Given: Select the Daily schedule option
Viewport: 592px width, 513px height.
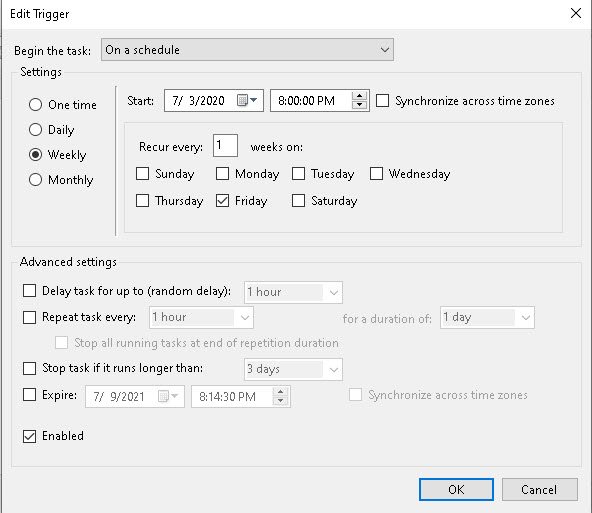Looking at the screenshot, I should [35, 129].
